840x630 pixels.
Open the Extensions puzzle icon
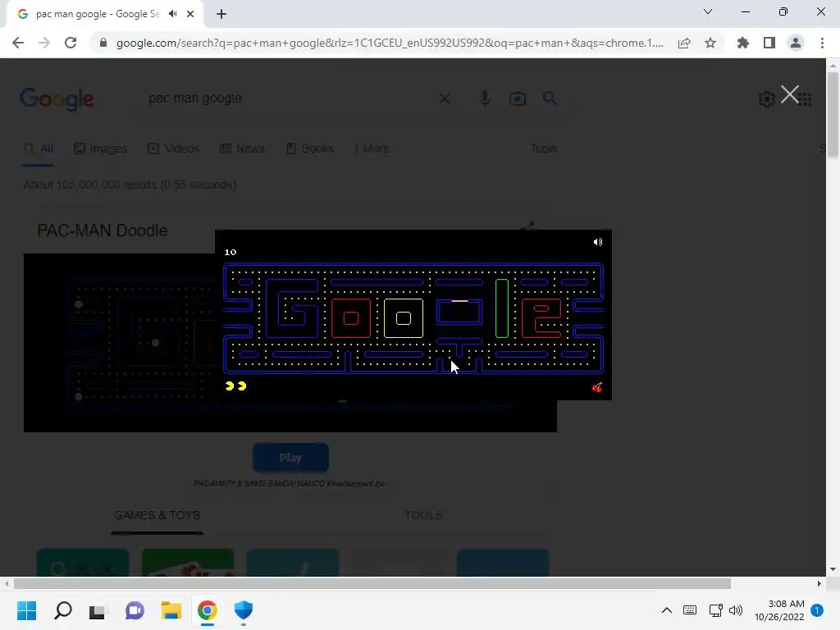click(742, 43)
